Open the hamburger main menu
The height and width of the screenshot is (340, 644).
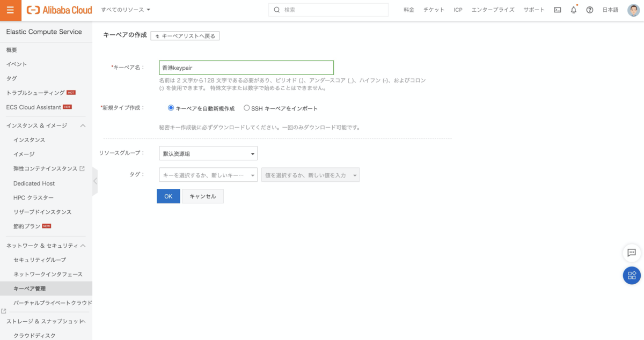[10, 10]
